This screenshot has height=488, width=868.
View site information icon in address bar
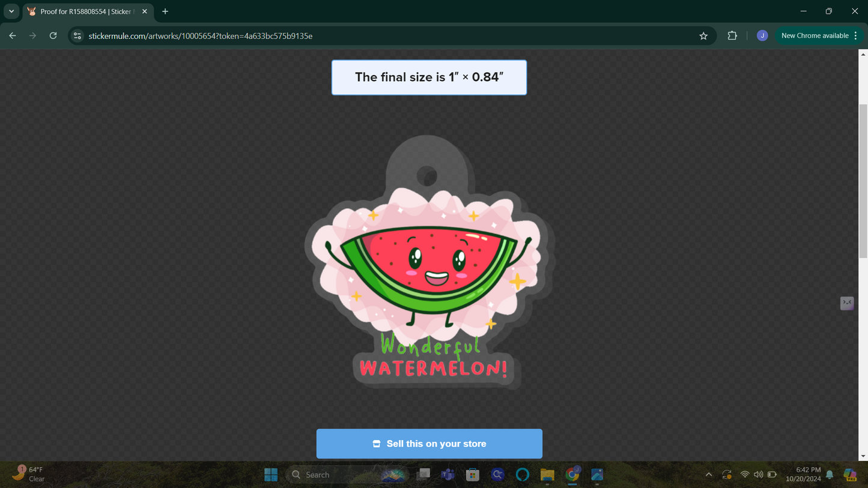(x=77, y=36)
